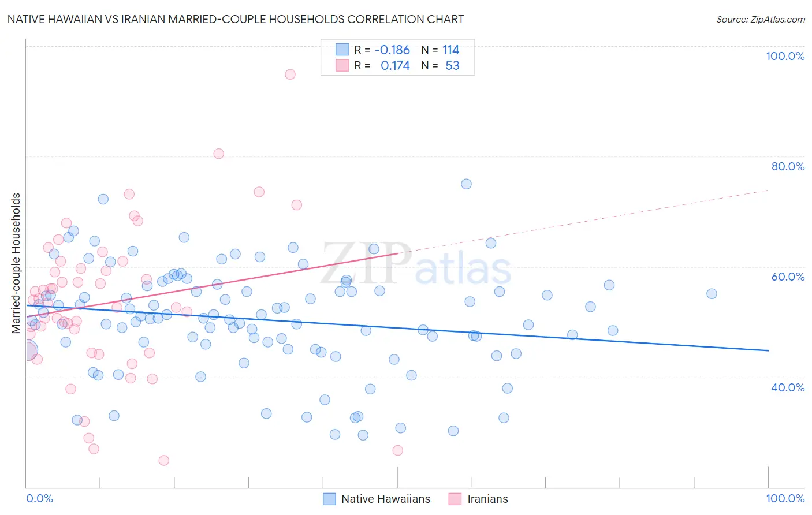Image resolution: width=812 pixels, height=515 pixels.
Task: Select the Native Hawaiians legend label
Action: click(386, 499)
